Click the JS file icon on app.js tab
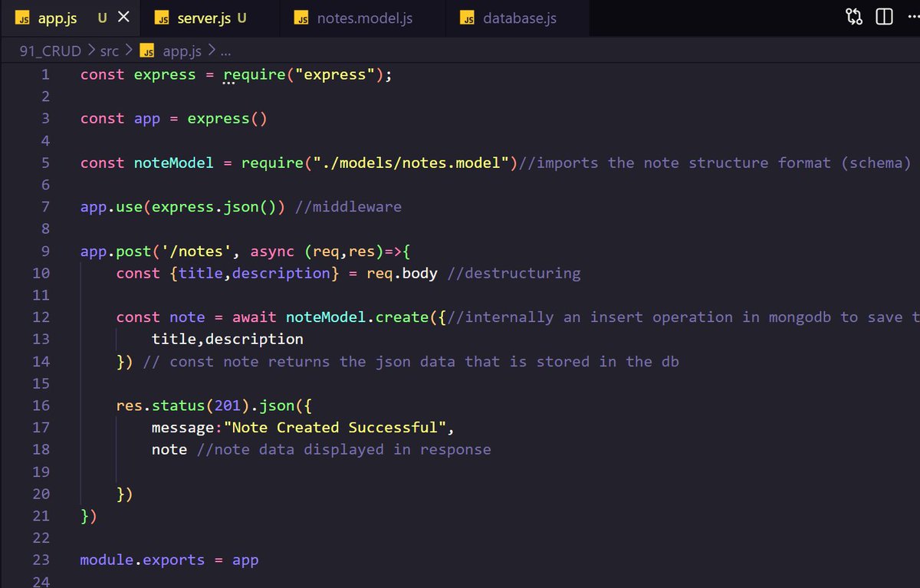 click(x=22, y=18)
